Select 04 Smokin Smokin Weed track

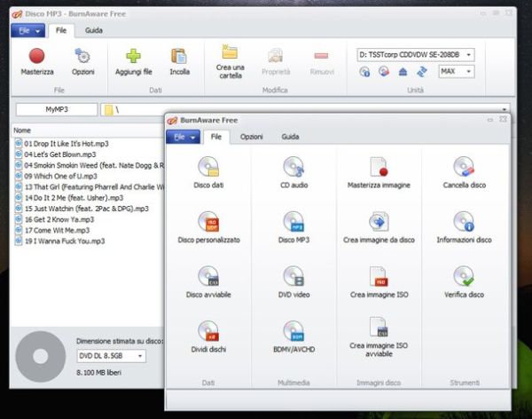tap(90, 165)
